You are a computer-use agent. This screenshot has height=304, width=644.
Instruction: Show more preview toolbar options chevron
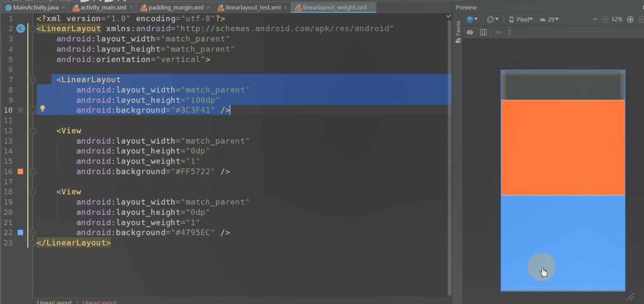pyautogui.click(x=595, y=19)
